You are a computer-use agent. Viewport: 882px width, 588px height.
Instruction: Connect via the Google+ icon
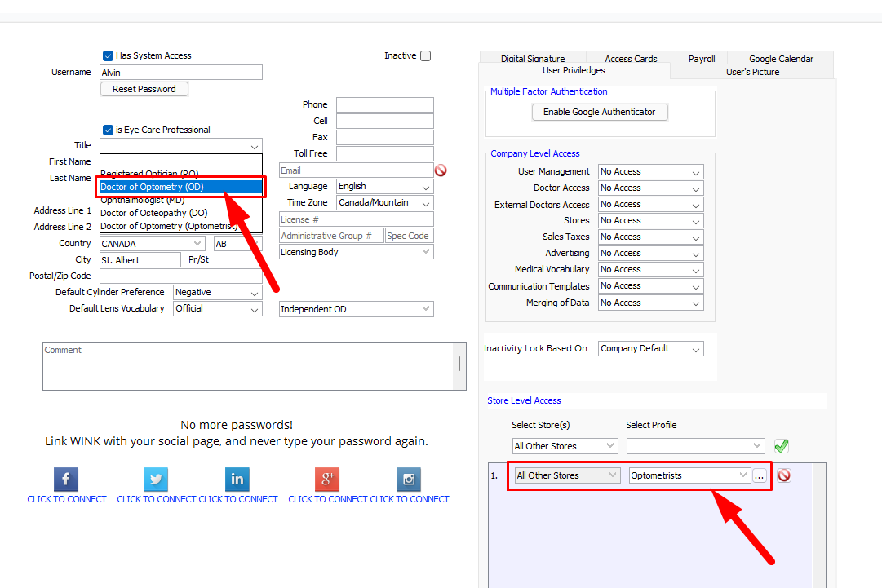326,480
